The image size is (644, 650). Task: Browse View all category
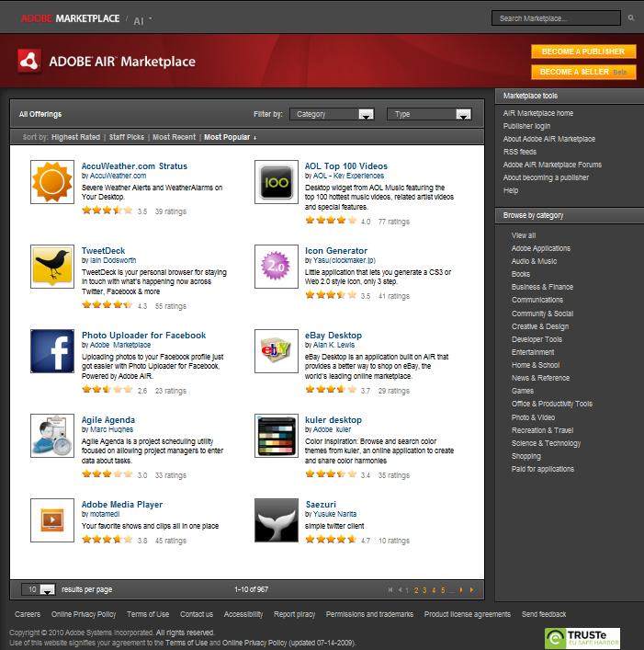coord(524,235)
